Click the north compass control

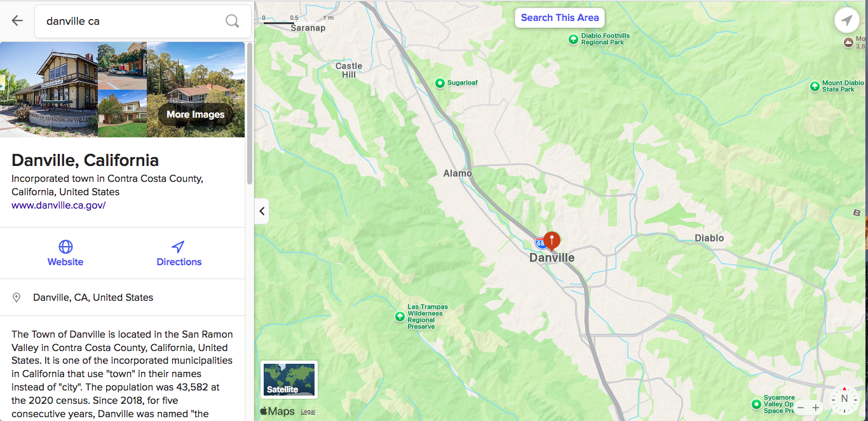click(x=844, y=399)
